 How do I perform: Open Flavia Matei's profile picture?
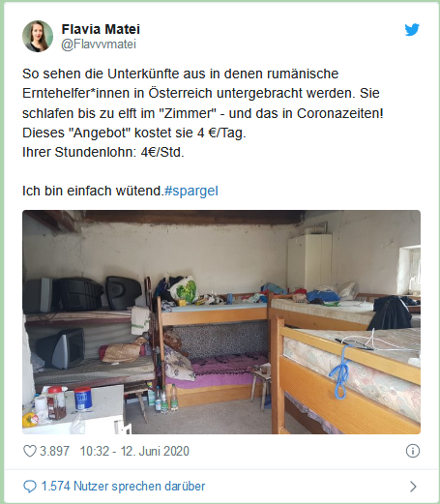pyautogui.click(x=38, y=36)
